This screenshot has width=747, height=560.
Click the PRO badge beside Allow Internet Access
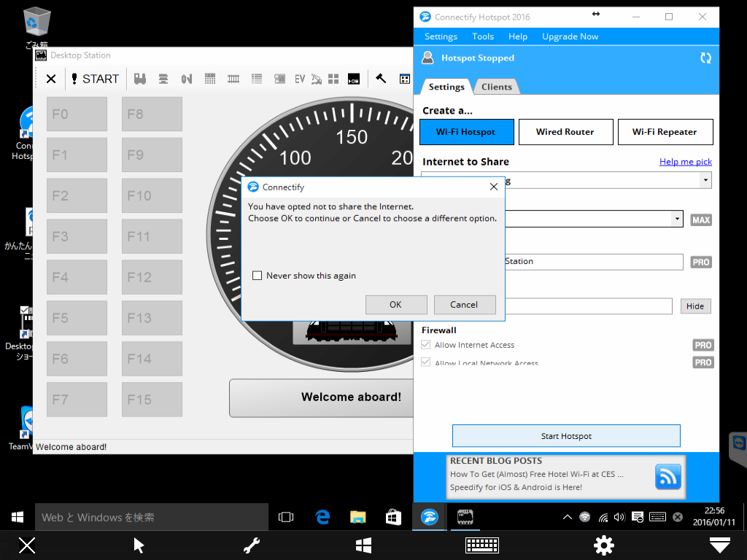click(703, 345)
